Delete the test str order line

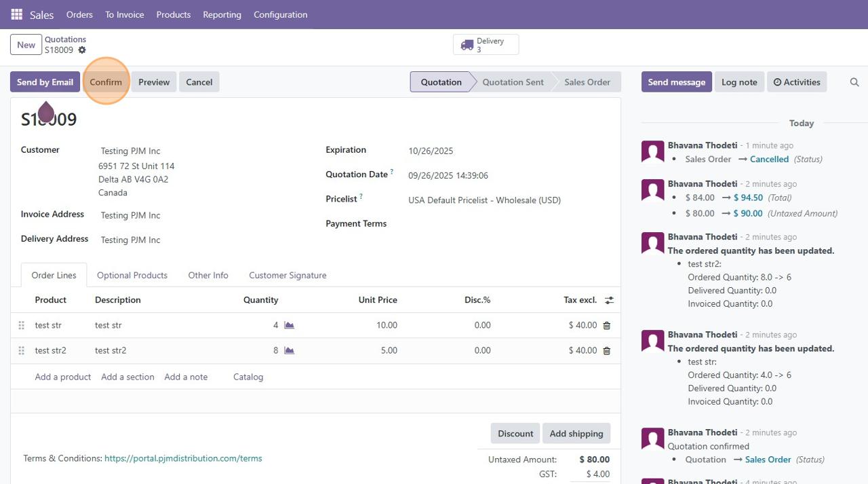[606, 326]
